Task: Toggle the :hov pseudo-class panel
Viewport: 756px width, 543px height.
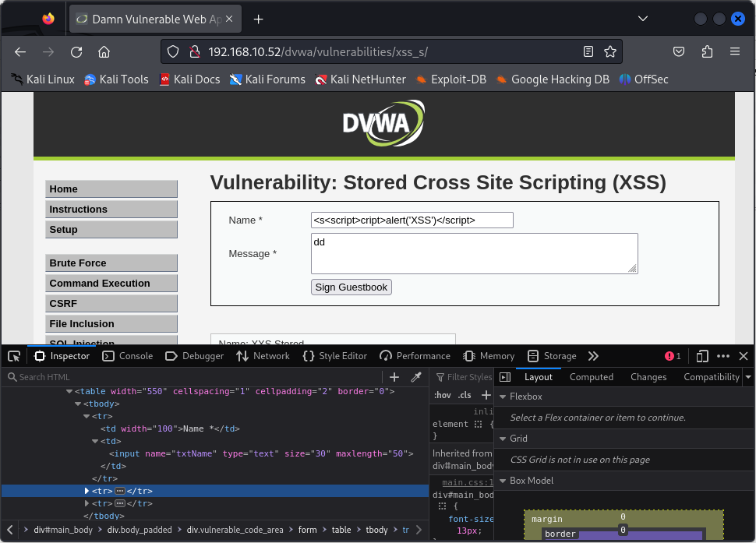Action: 442,395
